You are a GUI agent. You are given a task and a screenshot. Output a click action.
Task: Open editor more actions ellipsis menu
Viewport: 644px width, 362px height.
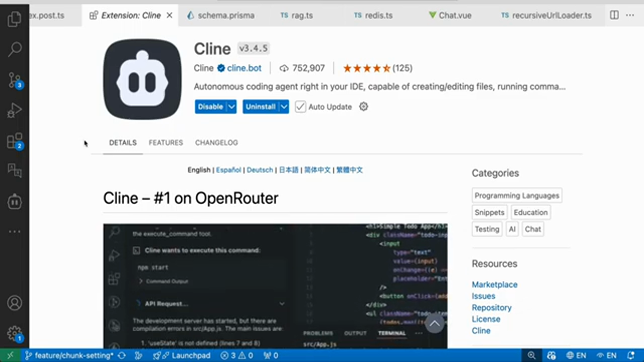coord(630,15)
